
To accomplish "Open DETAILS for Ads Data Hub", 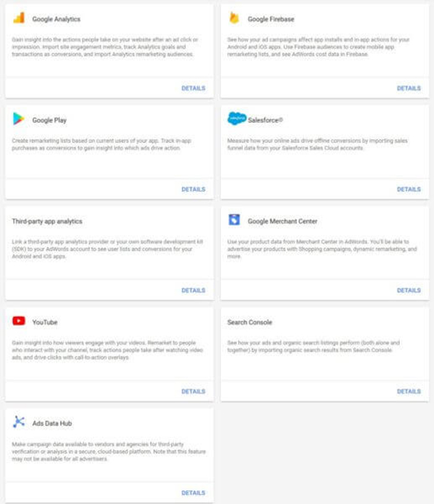I will [193, 493].
